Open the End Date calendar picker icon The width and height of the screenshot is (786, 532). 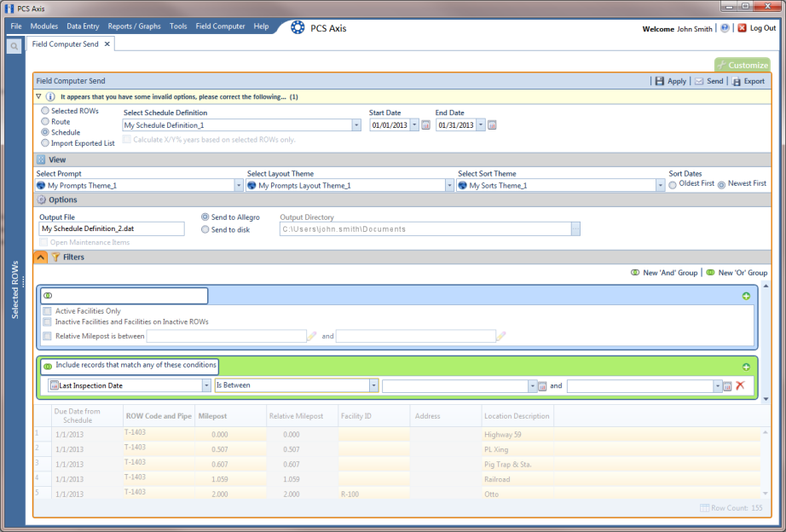[492, 125]
